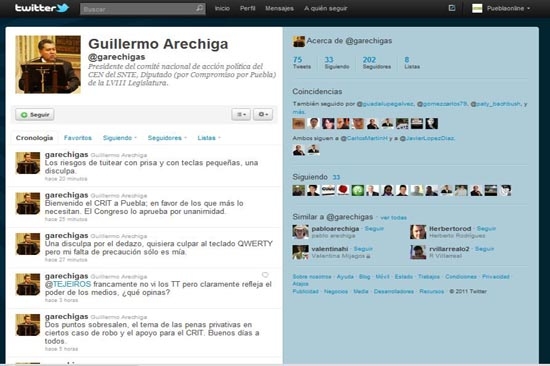Follow valentinahi via the Seguir link
The image size is (550, 366).
coord(363,249)
